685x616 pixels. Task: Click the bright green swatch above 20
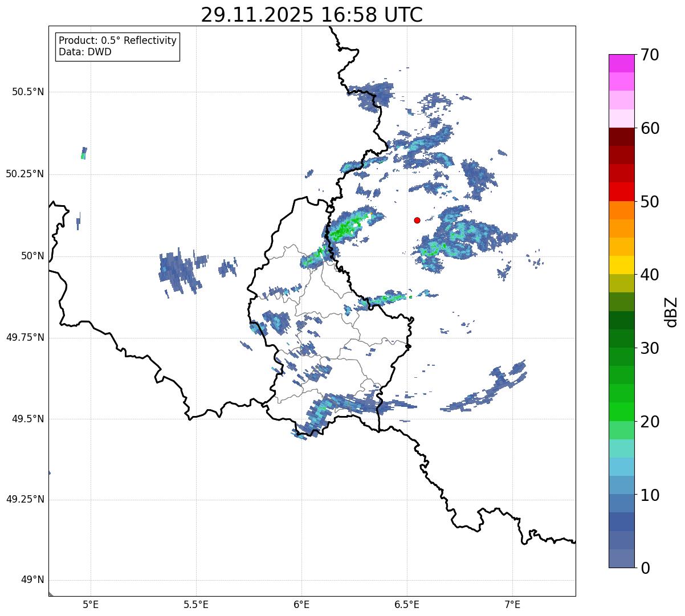[621, 411]
